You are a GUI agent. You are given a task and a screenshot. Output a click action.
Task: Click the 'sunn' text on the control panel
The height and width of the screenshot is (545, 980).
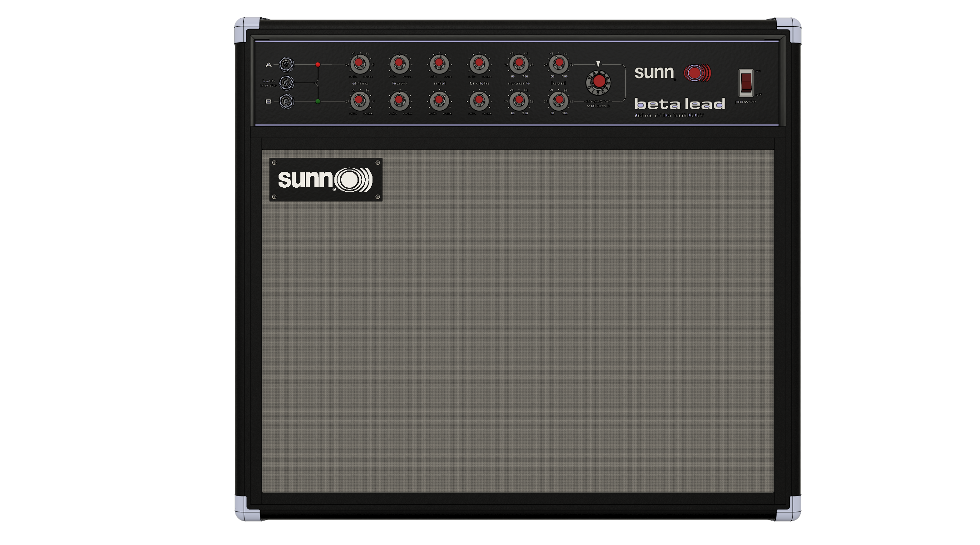pos(654,73)
